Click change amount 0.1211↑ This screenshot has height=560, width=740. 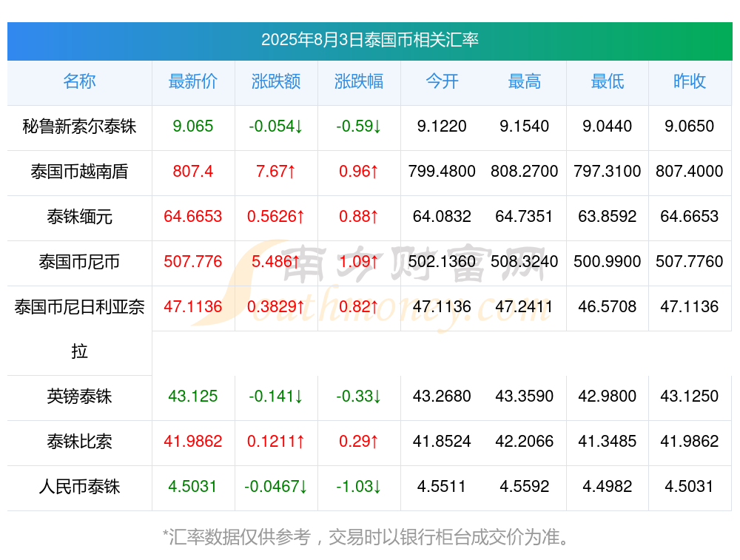276,442
